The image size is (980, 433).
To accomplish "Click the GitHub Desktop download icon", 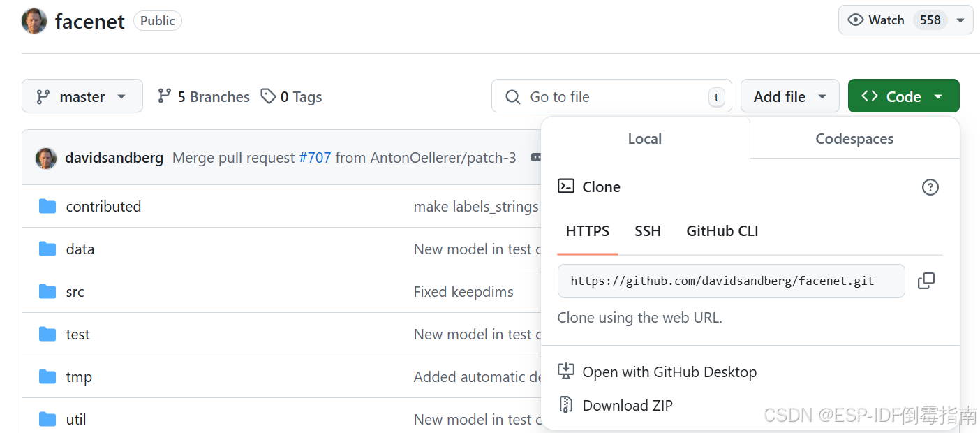I will tap(566, 372).
